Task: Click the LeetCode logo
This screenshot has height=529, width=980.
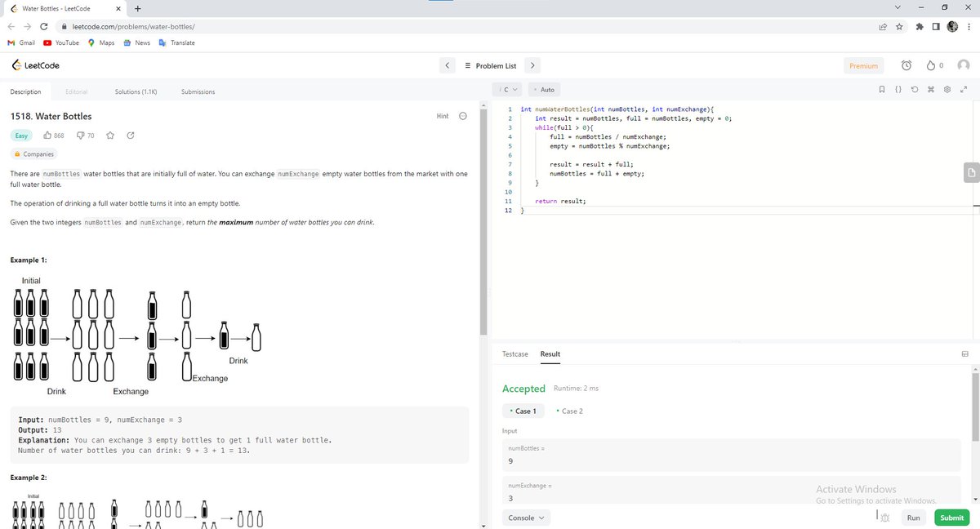Action: click(x=34, y=65)
